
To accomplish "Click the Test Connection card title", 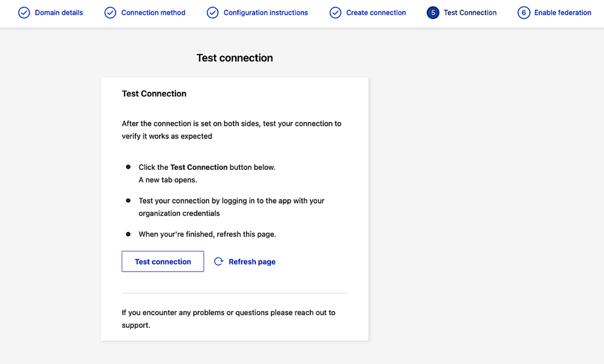I will (x=154, y=94).
